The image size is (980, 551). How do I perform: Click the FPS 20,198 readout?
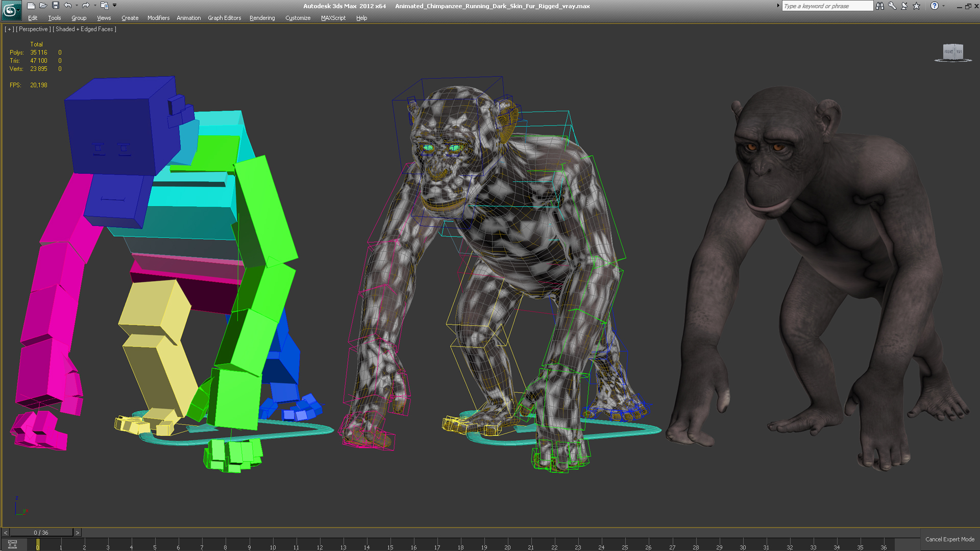click(x=29, y=85)
